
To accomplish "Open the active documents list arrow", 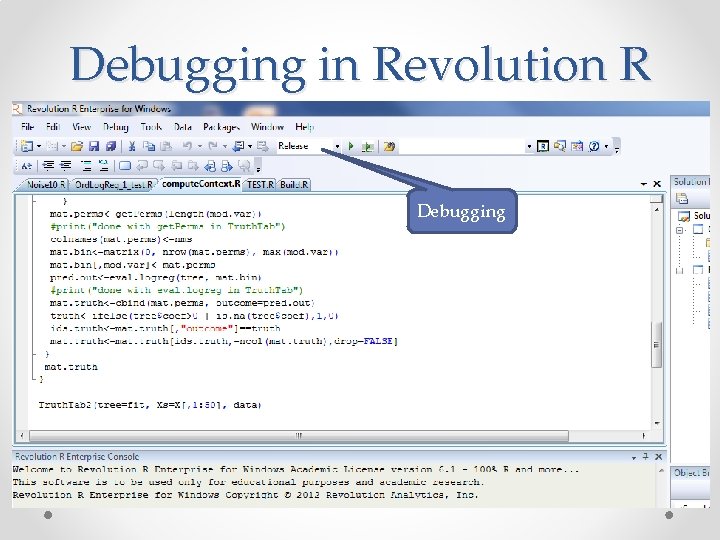I will pyautogui.click(x=644, y=184).
